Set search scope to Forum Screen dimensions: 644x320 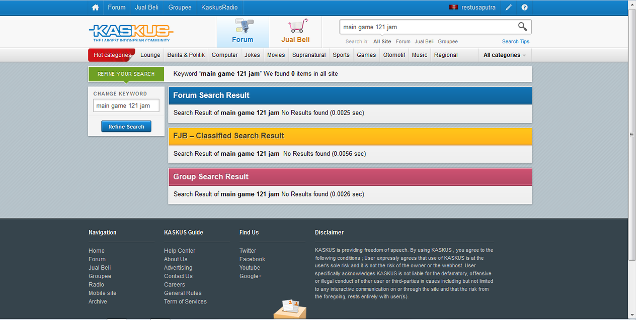coord(403,42)
